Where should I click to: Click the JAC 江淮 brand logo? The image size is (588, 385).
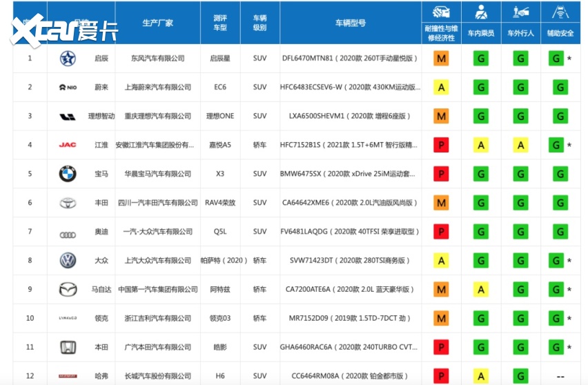[x=68, y=145]
